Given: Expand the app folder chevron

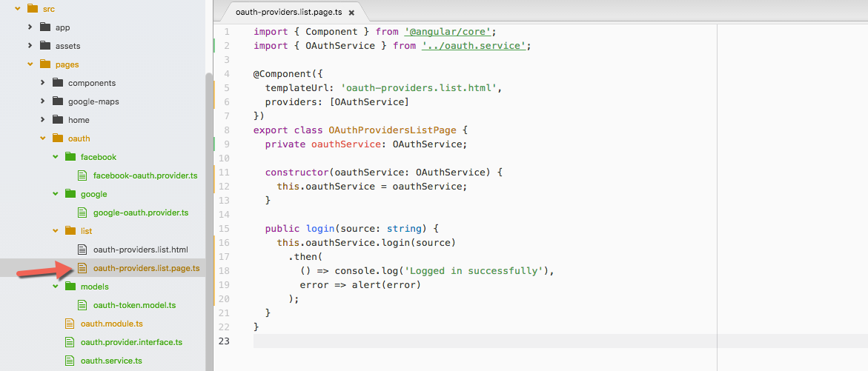Looking at the screenshot, I should click(30, 27).
